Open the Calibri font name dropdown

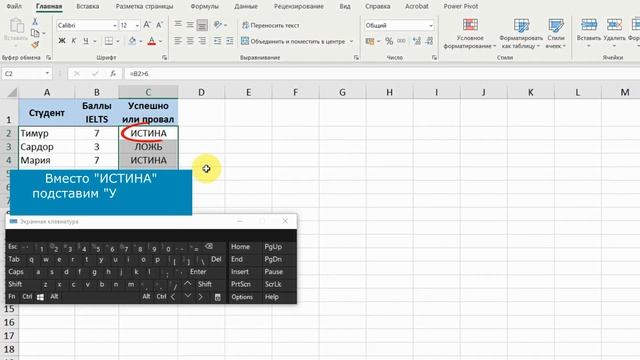[115, 25]
